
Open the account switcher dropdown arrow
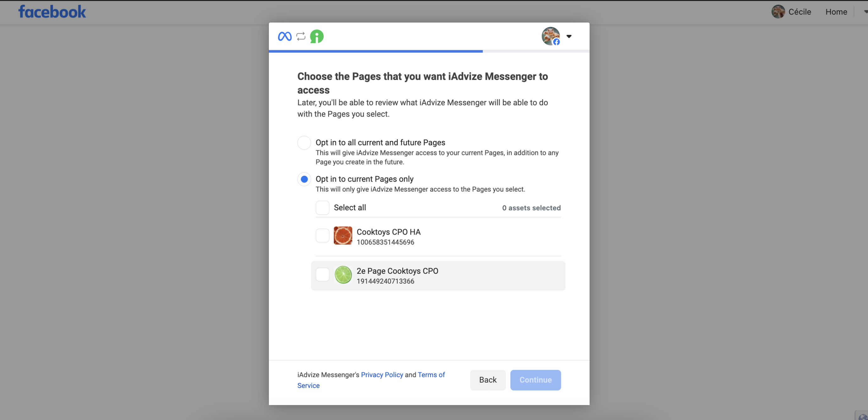569,36
